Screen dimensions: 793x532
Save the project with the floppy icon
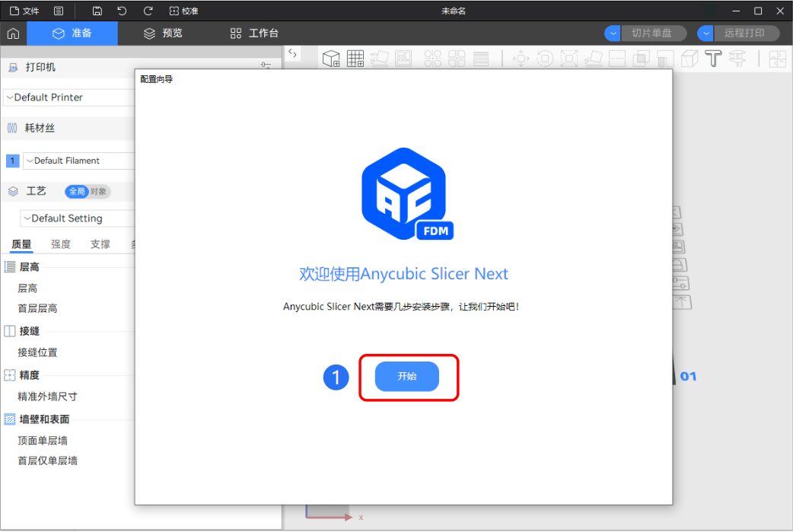pos(97,11)
